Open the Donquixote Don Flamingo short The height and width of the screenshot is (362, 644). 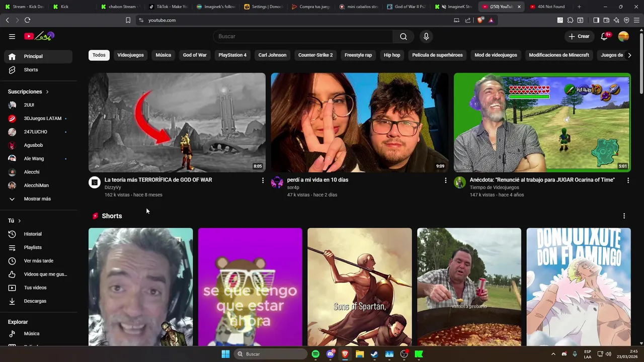(x=579, y=287)
